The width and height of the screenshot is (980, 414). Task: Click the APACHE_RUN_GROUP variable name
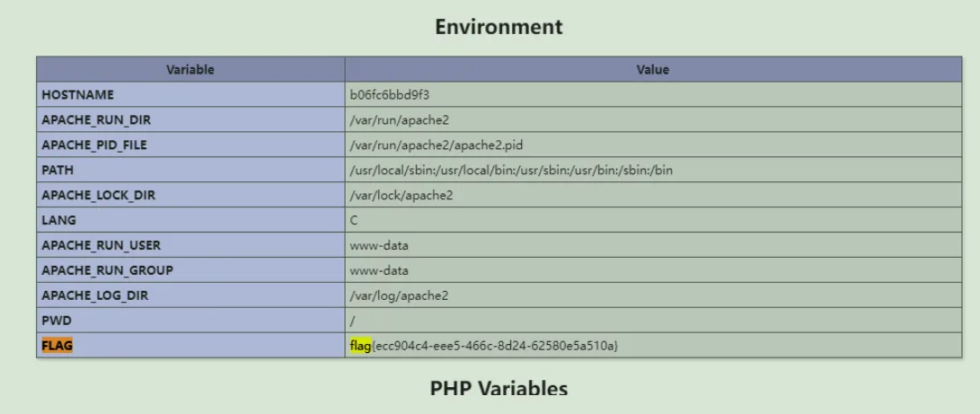click(x=107, y=270)
